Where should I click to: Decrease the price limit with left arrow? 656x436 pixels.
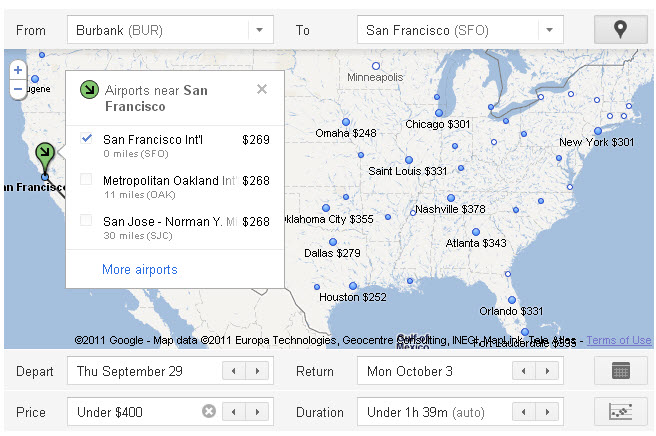233,412
